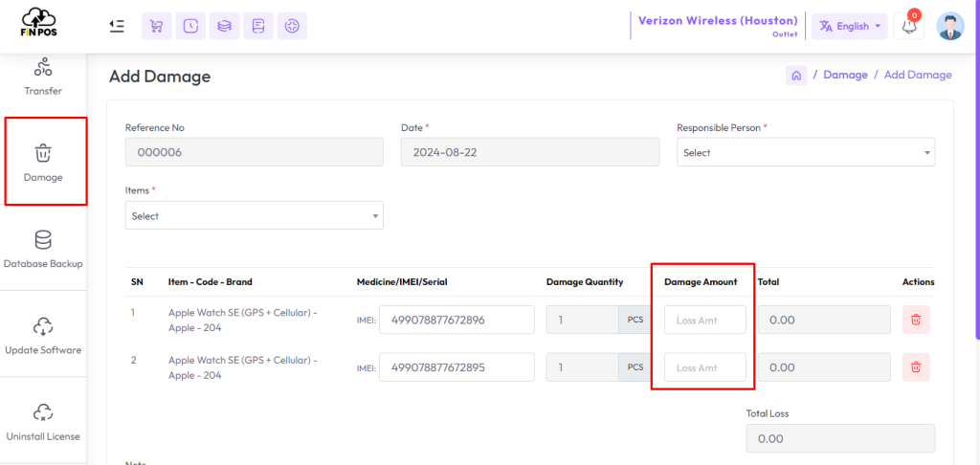Click IMEI field ending 672895
The height and width of the screenshot is (465, 980).
pyautogui.click(x=457, y=367)
